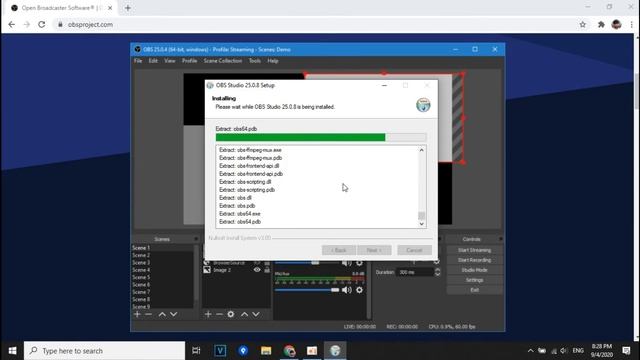The image size is (640, 360).
Task: Enable Studio Mode in Controls
Action: pyautogui.click(x=474, y=270)
